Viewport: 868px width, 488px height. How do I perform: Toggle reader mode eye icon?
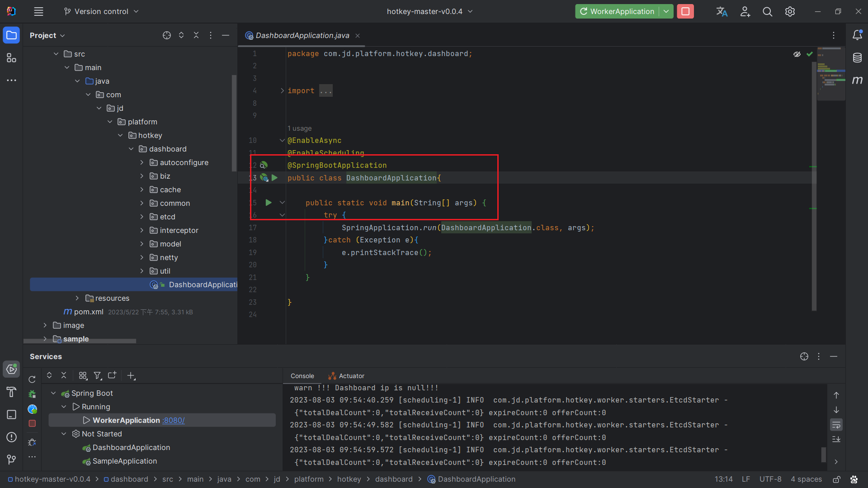pos(797,54)
